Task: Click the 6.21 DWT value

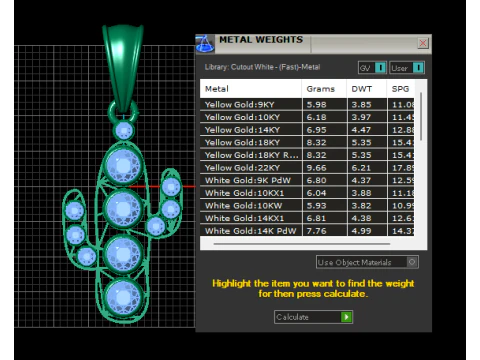Action: [361, 168]
